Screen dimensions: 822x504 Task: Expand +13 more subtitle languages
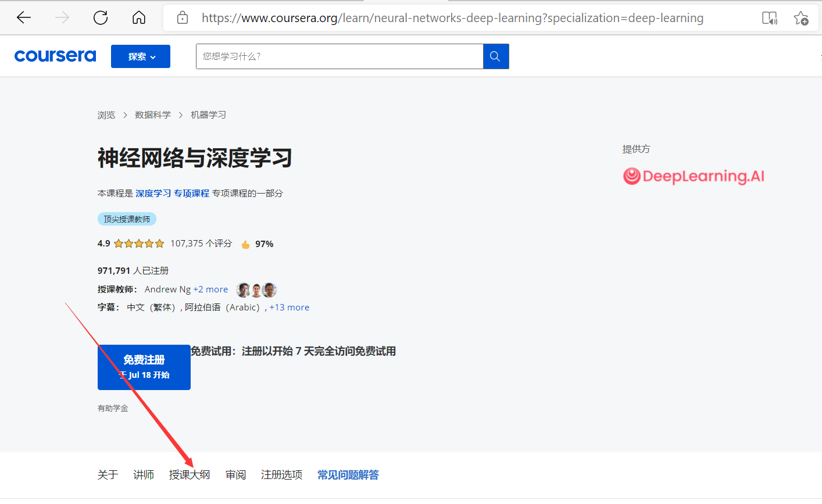[x=289, y=307]
